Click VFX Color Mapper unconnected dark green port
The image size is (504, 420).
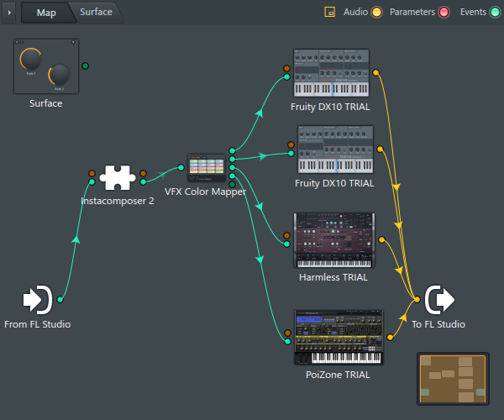pyautogui.click(x=232, y=184)
